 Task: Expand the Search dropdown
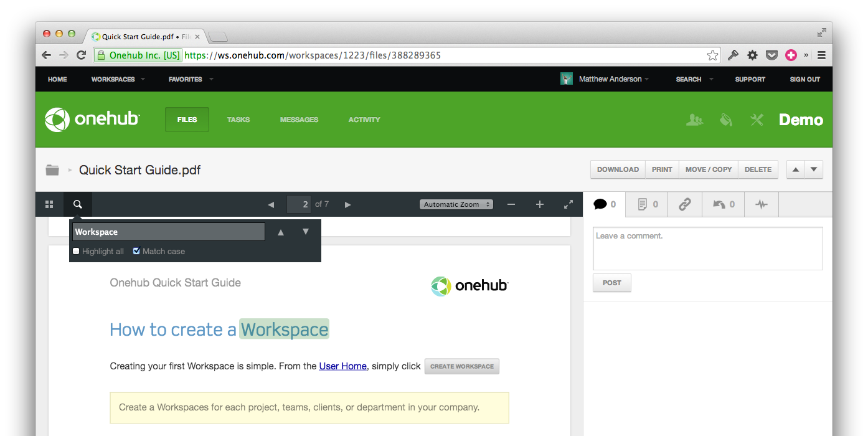pyautogui.click(x=694, y=79)
